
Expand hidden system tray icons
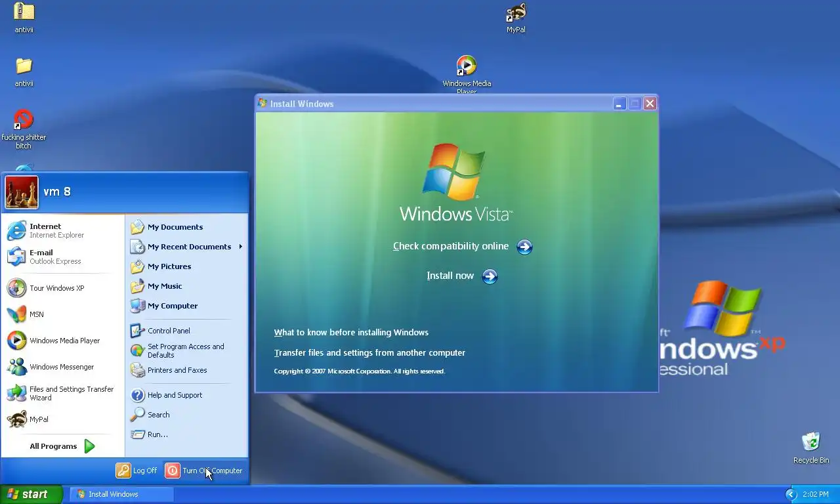tap(791, 494)
